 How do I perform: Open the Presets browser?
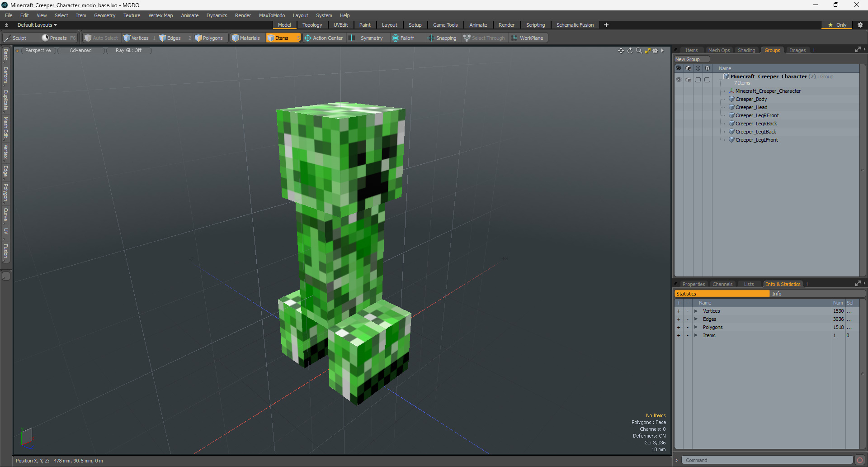click(x=58, y=38)
